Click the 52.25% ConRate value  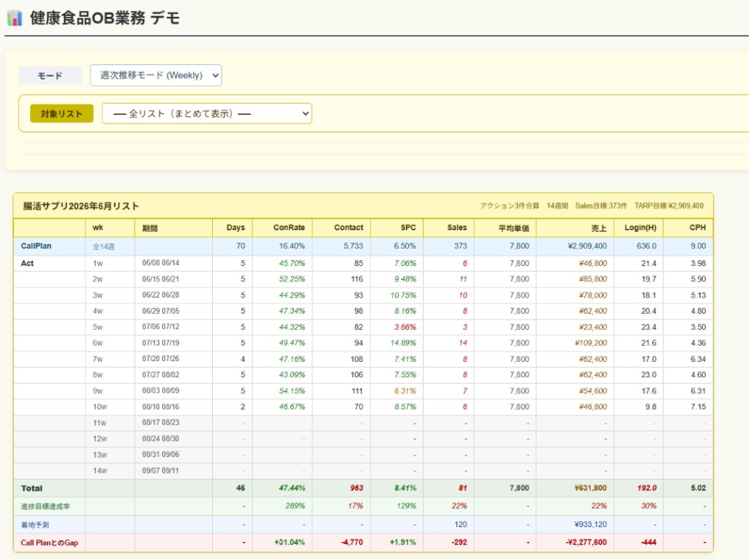click(x=292, y=279)
